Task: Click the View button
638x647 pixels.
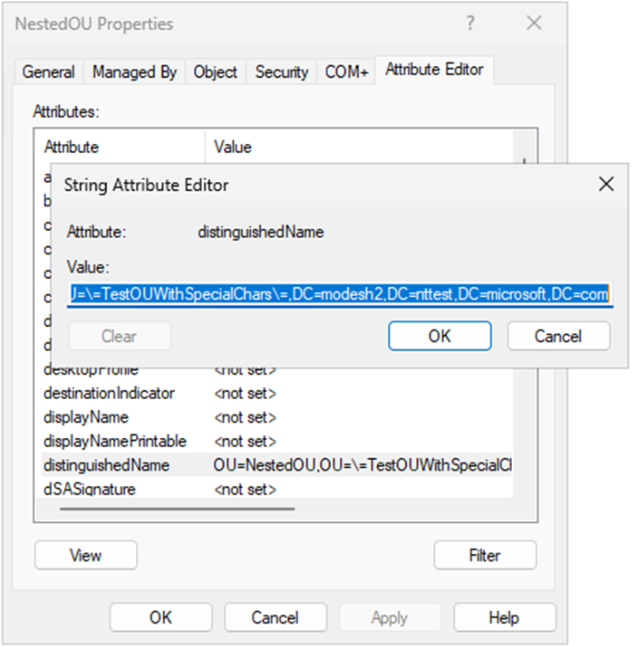Action: coord(86,555)
